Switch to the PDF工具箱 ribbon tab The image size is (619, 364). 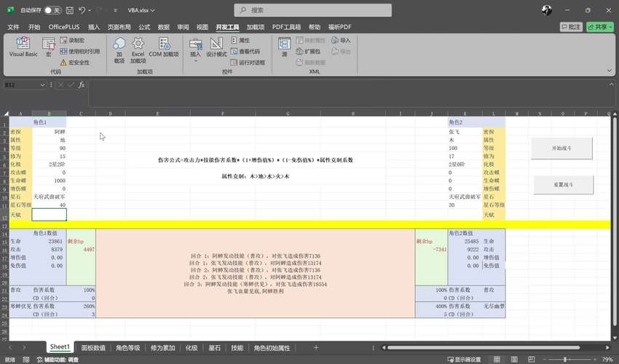[x=287, y=27]
